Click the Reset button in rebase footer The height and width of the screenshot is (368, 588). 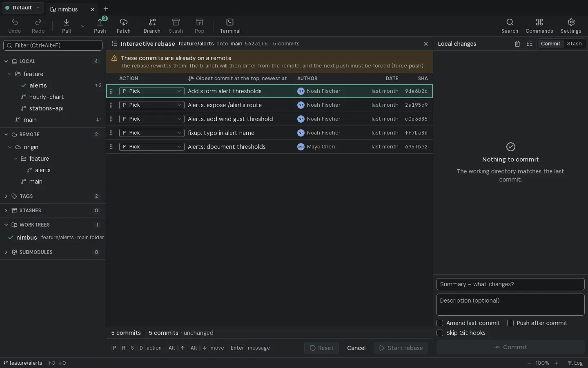click(321, 348)
